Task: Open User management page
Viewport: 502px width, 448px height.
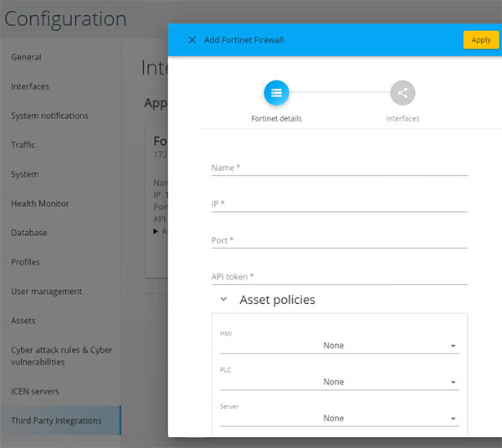Action: tap(46, 291)
